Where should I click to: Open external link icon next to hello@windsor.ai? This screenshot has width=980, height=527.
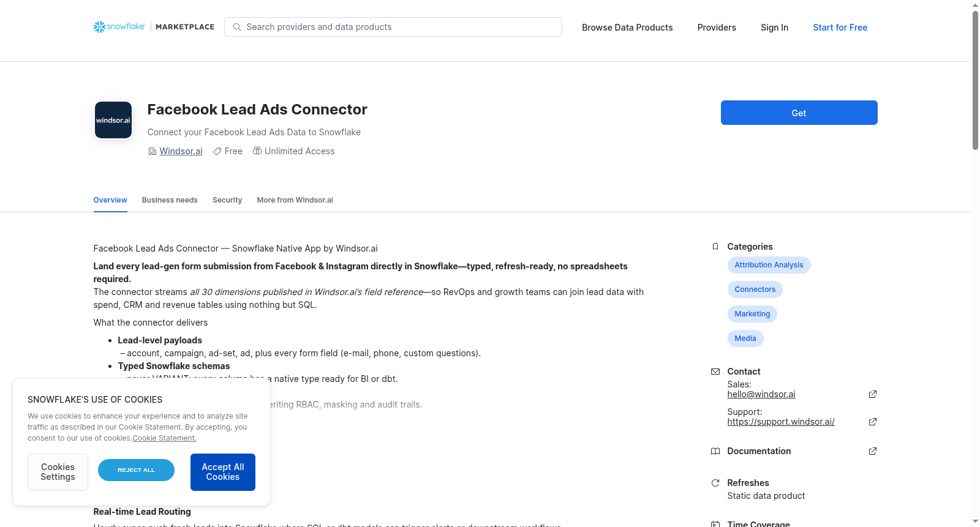coord(873,394)
